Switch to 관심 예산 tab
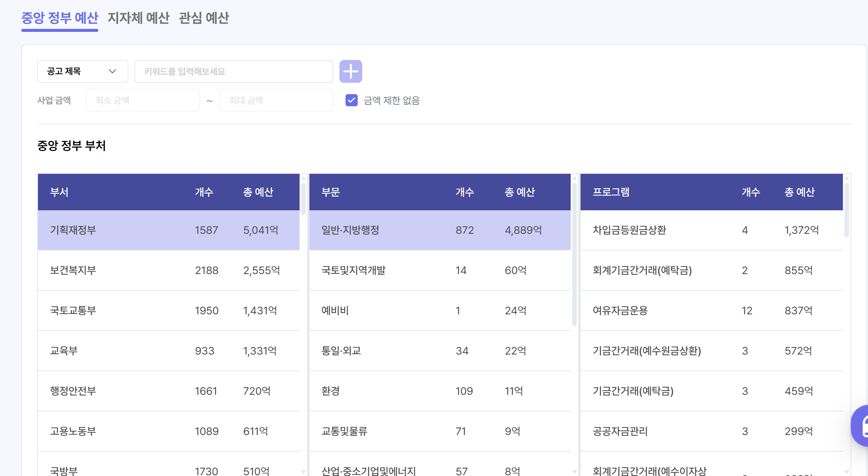 204,18
